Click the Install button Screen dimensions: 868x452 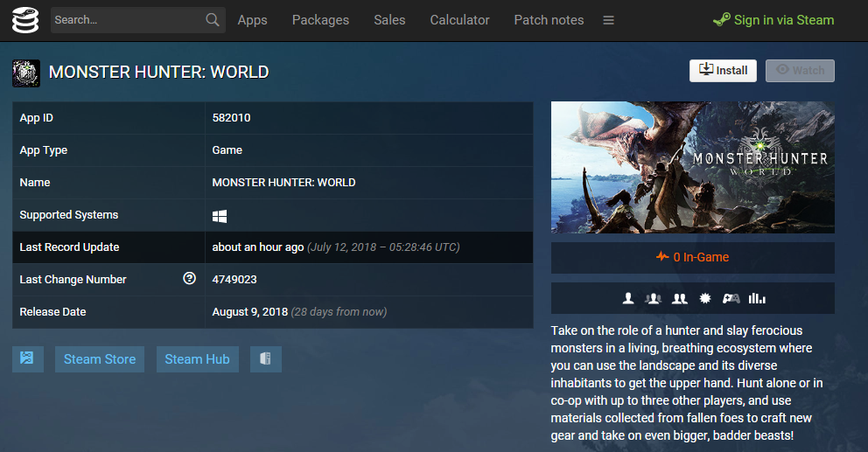coord(723,71)
